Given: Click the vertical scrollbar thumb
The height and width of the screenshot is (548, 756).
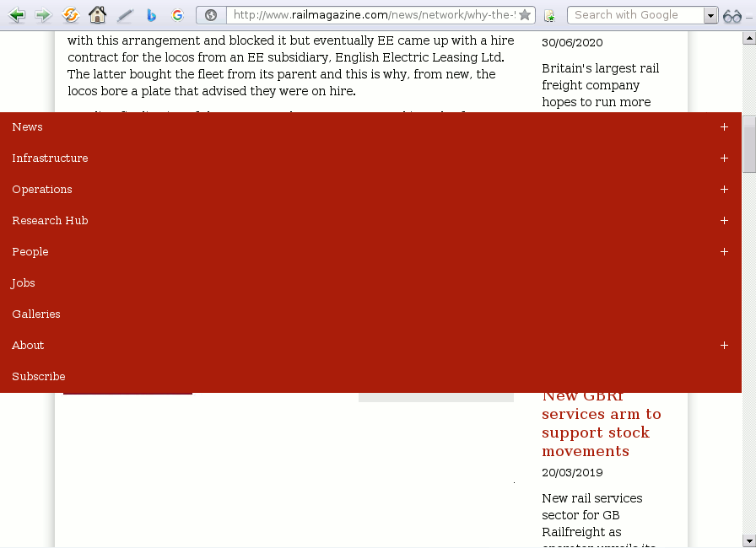Looking at the screenshot, I should point(749,144).
